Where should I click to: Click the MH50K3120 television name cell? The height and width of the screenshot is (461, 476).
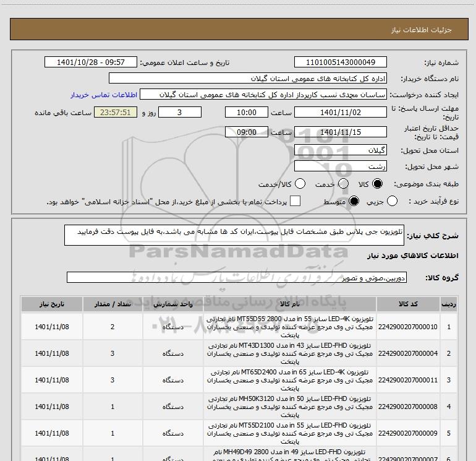[x=290, y=407]
